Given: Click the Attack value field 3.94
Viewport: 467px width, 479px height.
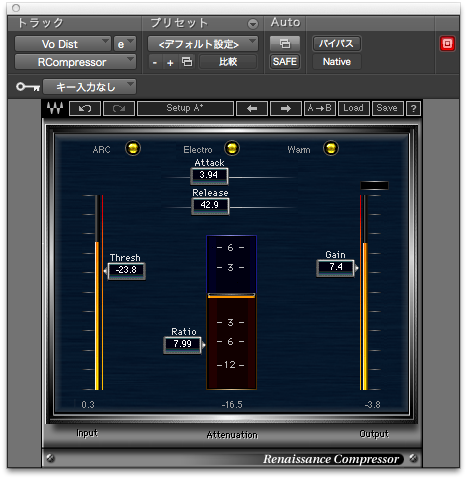Looking at the screenshot, I should [x=209, y=175].
